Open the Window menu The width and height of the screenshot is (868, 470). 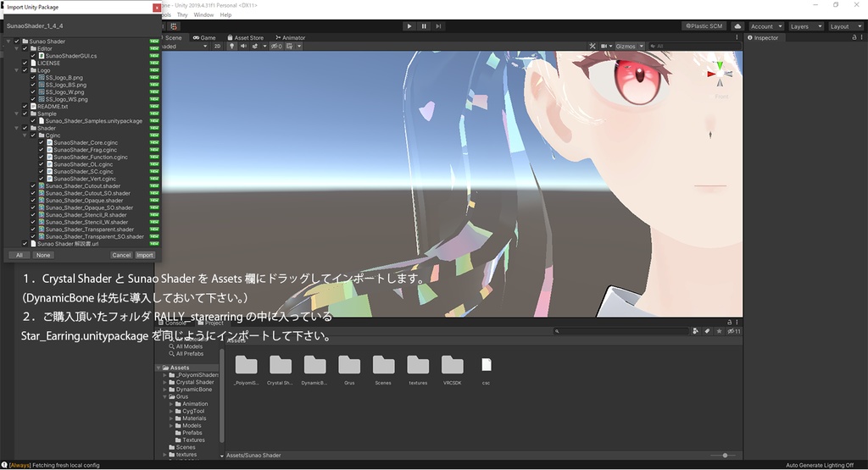coord(203,15)
